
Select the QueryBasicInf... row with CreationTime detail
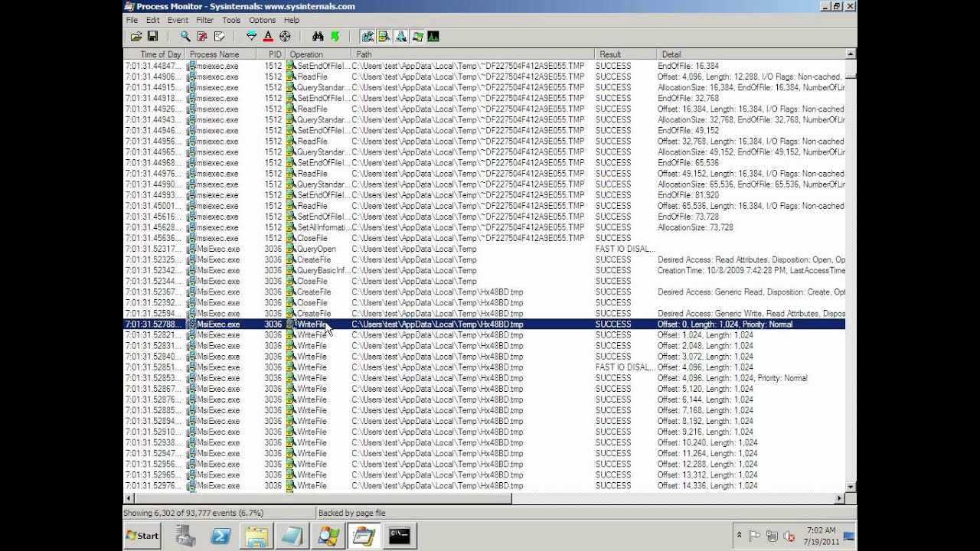484,271
